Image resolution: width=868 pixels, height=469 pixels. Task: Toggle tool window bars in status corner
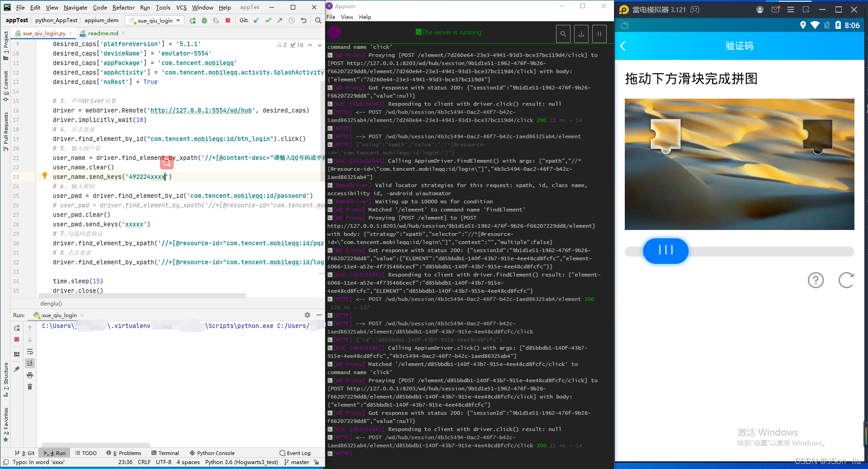(6, 462)
